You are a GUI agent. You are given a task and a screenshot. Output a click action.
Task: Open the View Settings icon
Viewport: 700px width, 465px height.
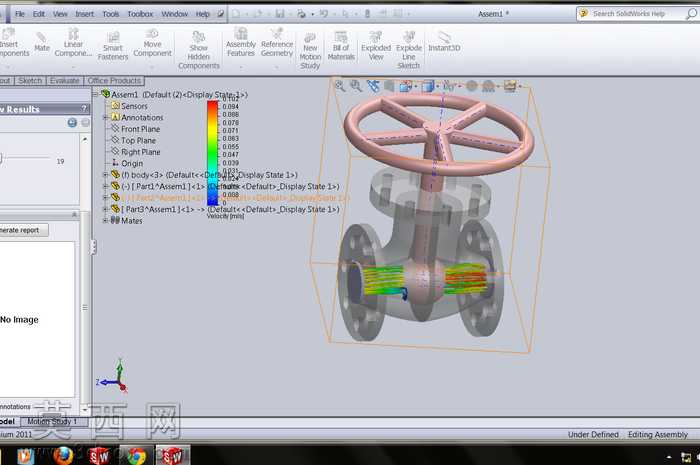coord(510,86)
